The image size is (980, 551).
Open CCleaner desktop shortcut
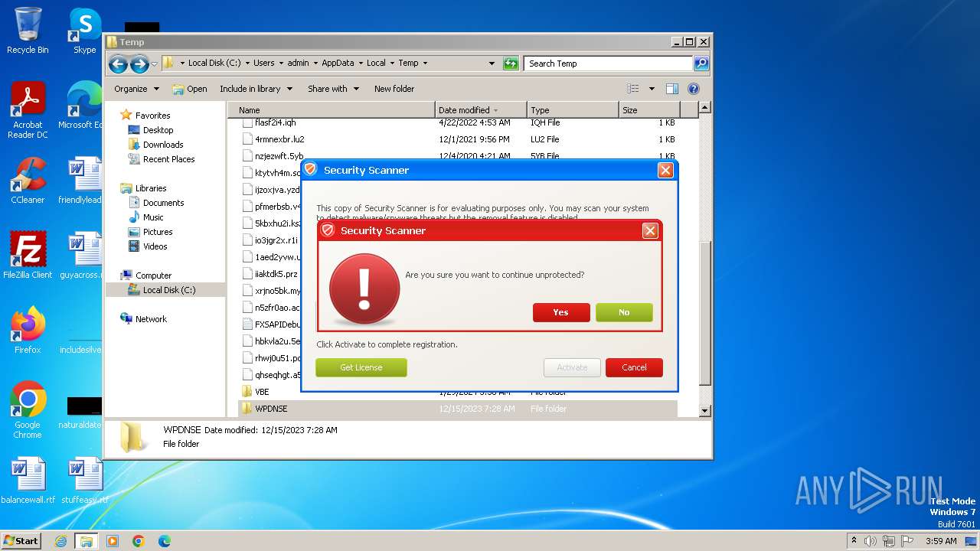point(28,181)
